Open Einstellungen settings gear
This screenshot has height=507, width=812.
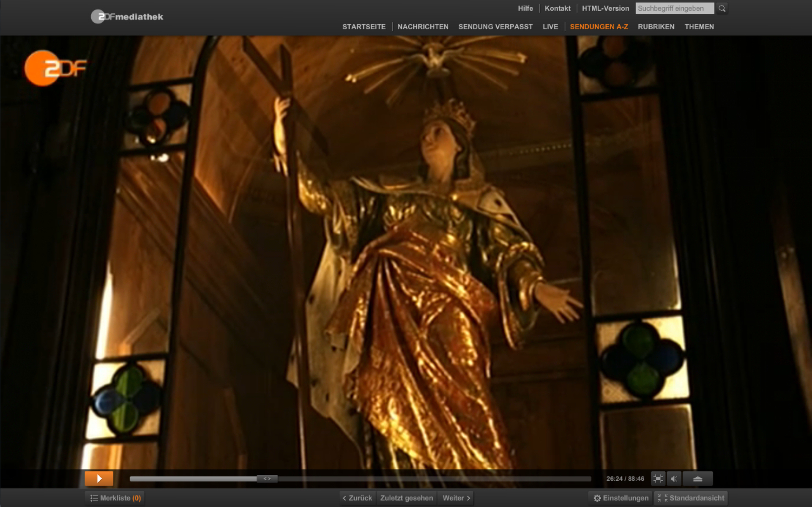621,498
